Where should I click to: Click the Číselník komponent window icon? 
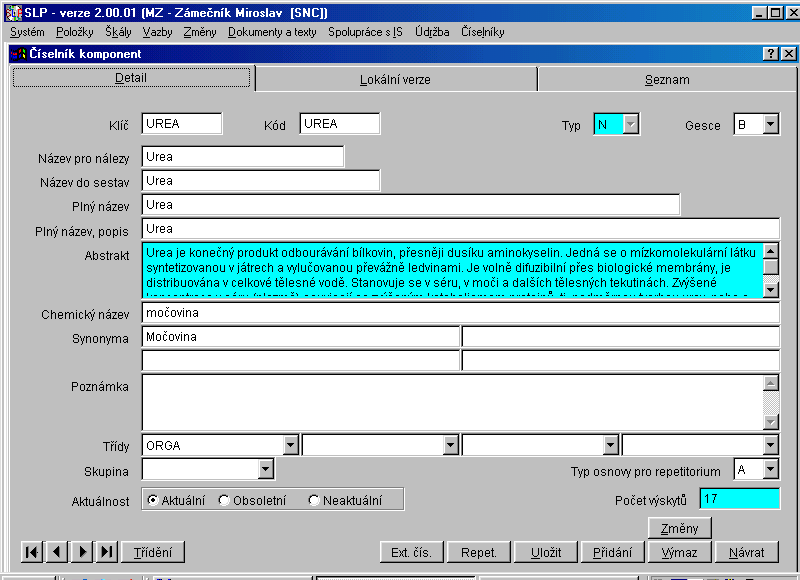[18, 53]
